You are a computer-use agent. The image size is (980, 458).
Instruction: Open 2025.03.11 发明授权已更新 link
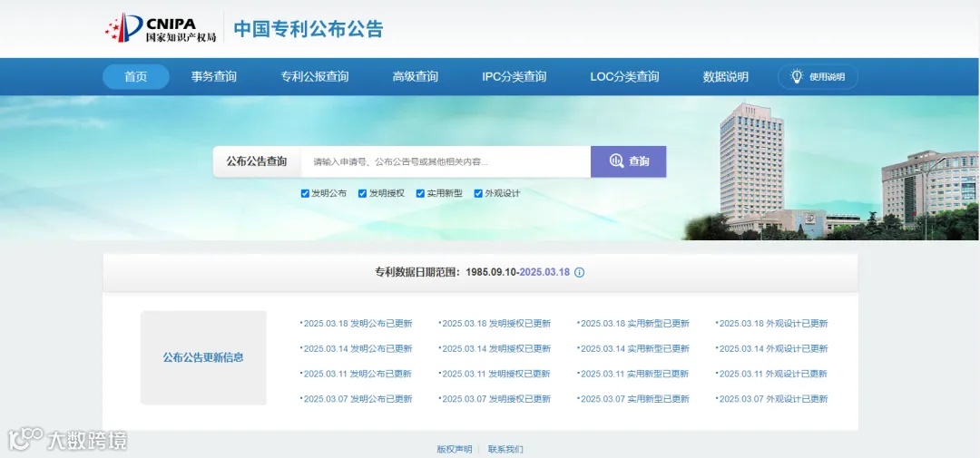(496, 374)
